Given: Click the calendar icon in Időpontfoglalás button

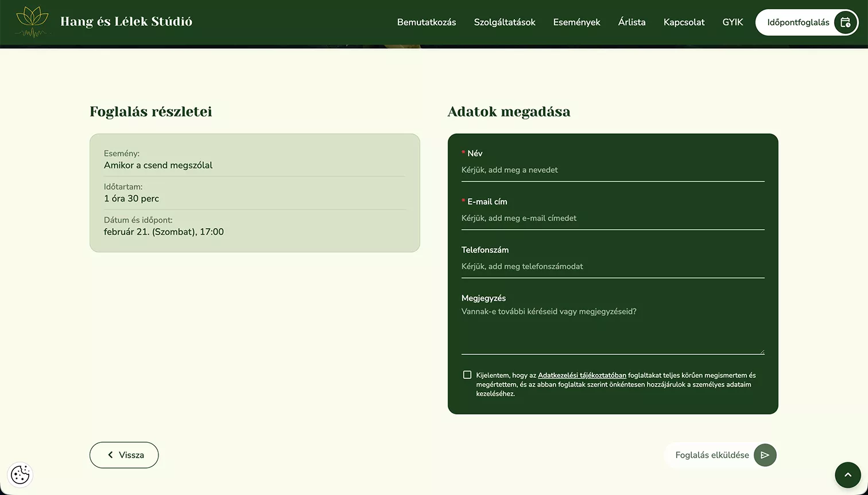Looking at the screenshot, I should pos(845,22).
